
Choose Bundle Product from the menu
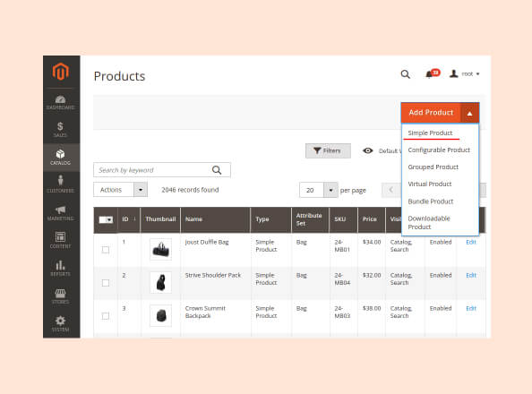coord(431,201)
